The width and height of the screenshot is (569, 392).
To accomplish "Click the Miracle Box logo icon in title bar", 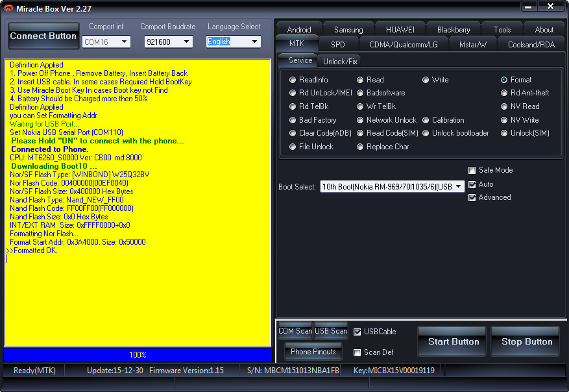I will (x=8, y=8).
